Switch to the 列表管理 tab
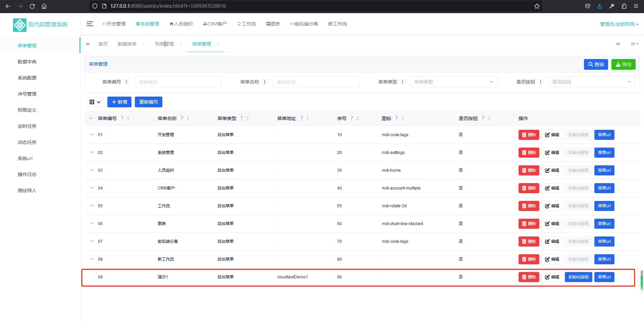This screenshot has height=322, width=644. (164, 44)
